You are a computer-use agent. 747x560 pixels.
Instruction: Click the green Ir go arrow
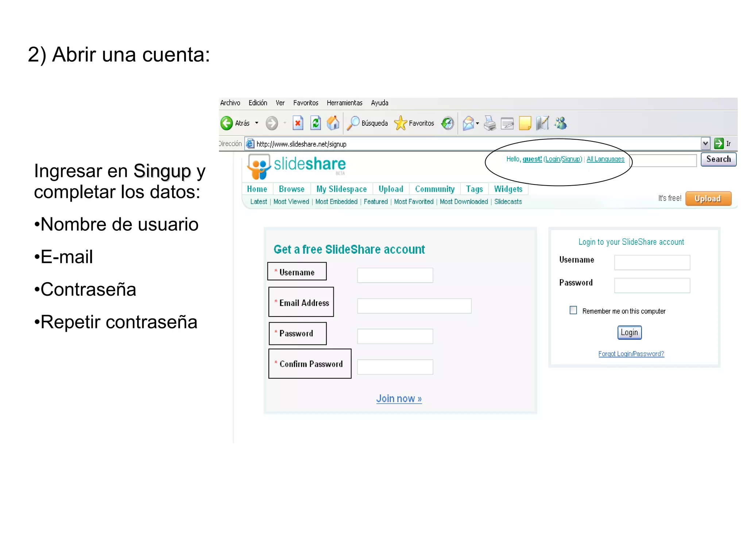(x=719, y=144)
